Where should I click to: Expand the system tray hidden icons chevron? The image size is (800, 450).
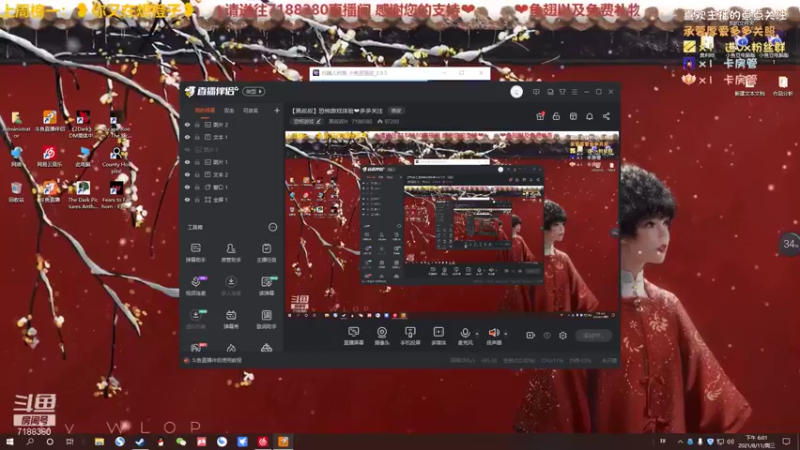point(680,442)
